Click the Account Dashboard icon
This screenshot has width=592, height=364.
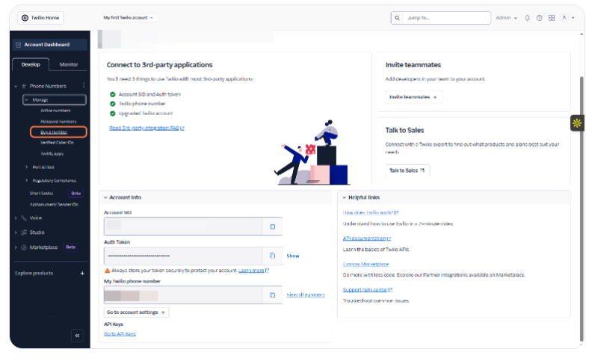click(18, 45)
